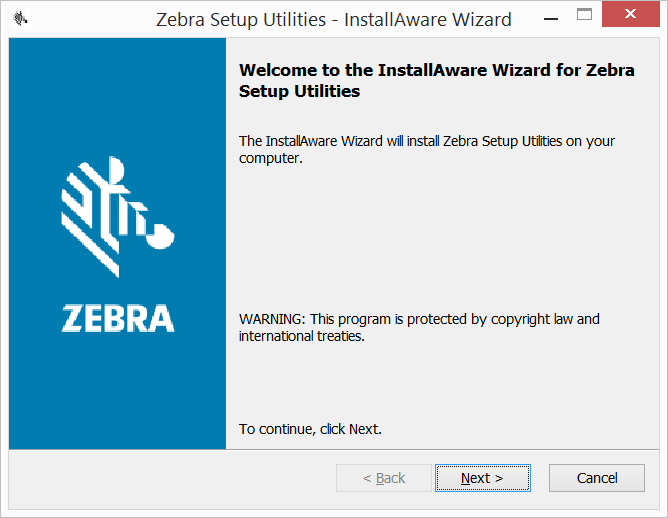The image size is (668, 518).
Task: Cancel the Zebra Setup Utilities installation
Action: (596, 478)
